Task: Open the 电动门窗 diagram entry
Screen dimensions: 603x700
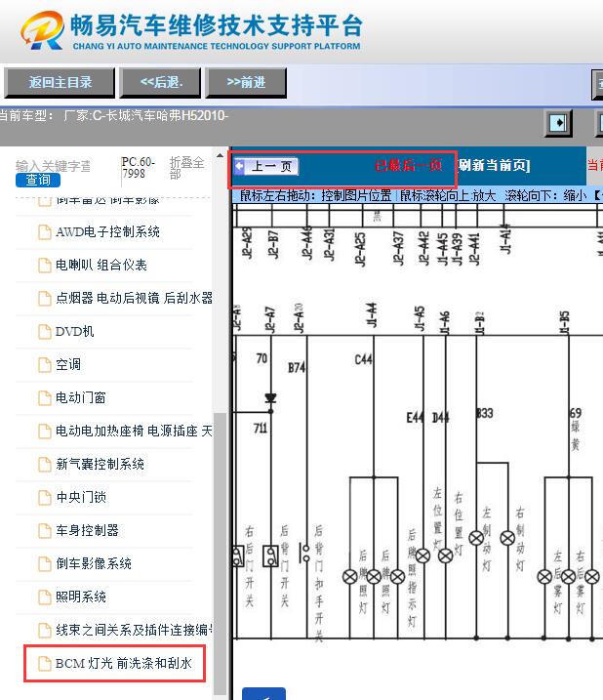Action: click(x=81, y=397)
